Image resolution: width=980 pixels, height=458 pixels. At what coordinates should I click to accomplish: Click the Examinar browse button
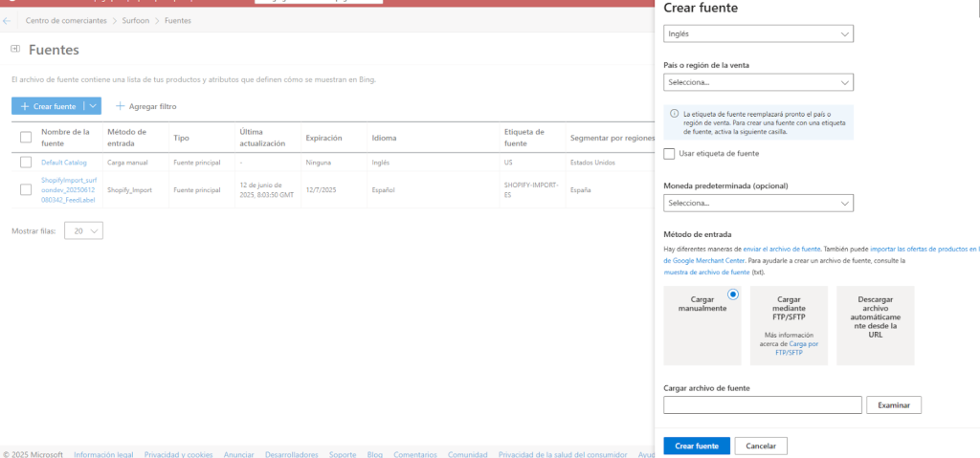point(893,405)
